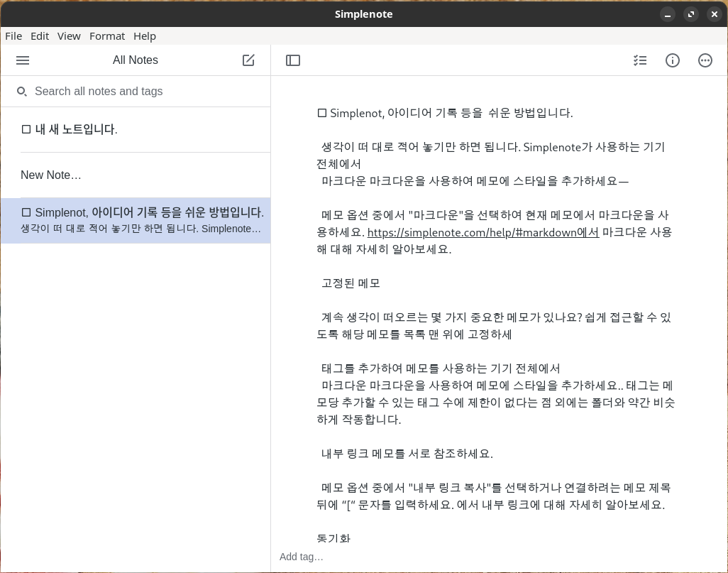Image resolution: width=728 pixels, height=573 pixels.
Task: Open the Edit menu
Action: [40, 36]
